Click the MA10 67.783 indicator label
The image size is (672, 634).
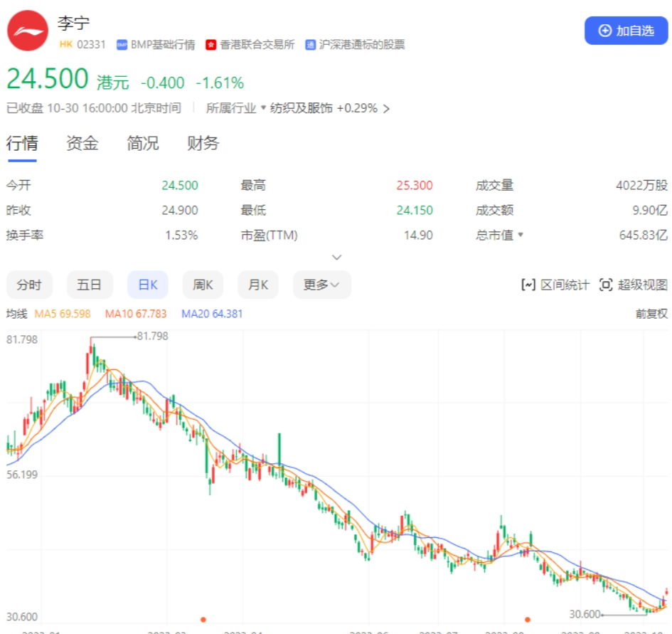pos(136,314)
